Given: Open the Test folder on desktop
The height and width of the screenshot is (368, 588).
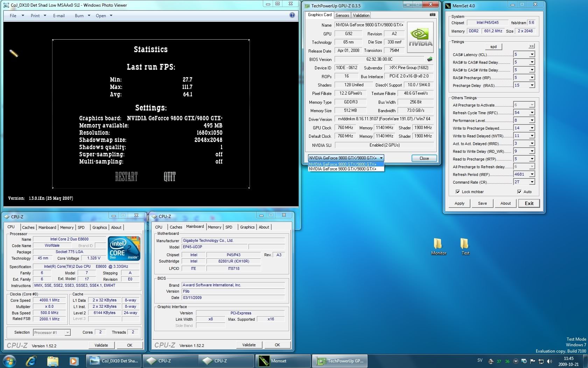Looking at the screenshot, I should pos(465,246).
